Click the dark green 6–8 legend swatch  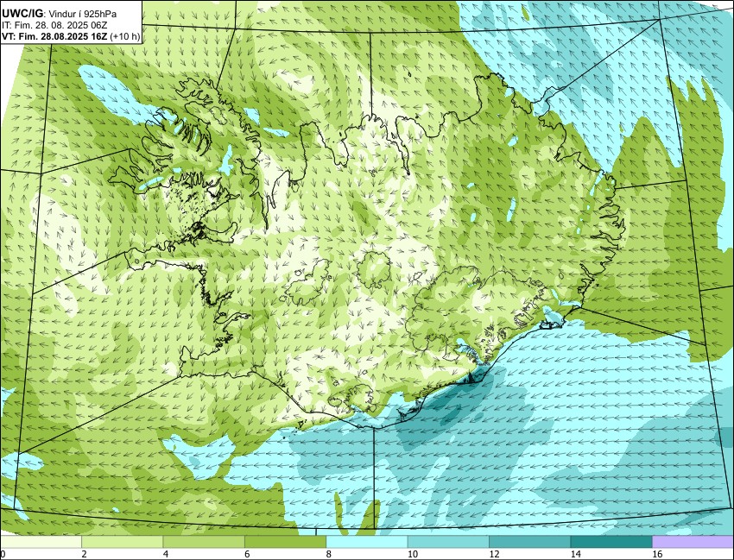pyautogui.click(x=286, y=542)
